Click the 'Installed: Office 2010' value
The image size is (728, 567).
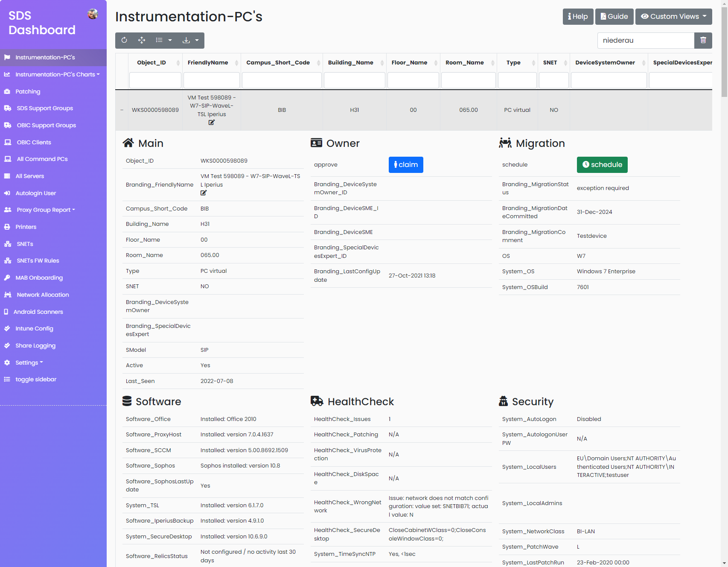tap(228, 419)
